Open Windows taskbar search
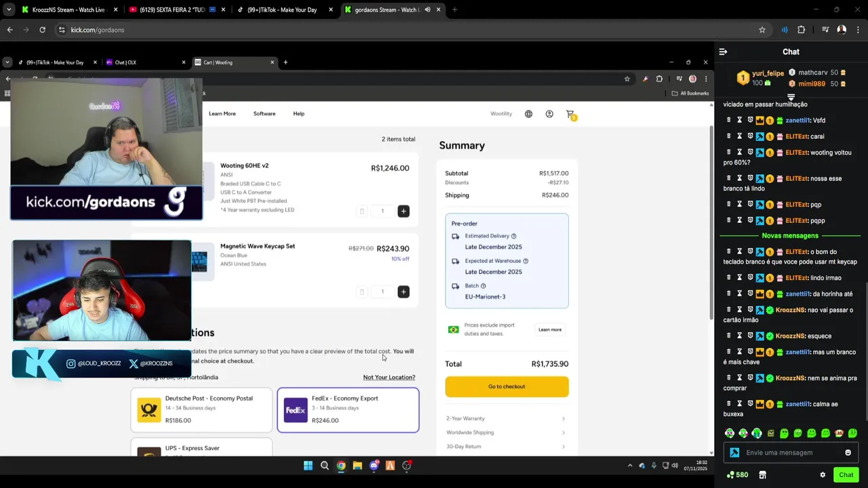Viewport: 868px width, 488px height. pyautogui.click(x=324, y=466)
